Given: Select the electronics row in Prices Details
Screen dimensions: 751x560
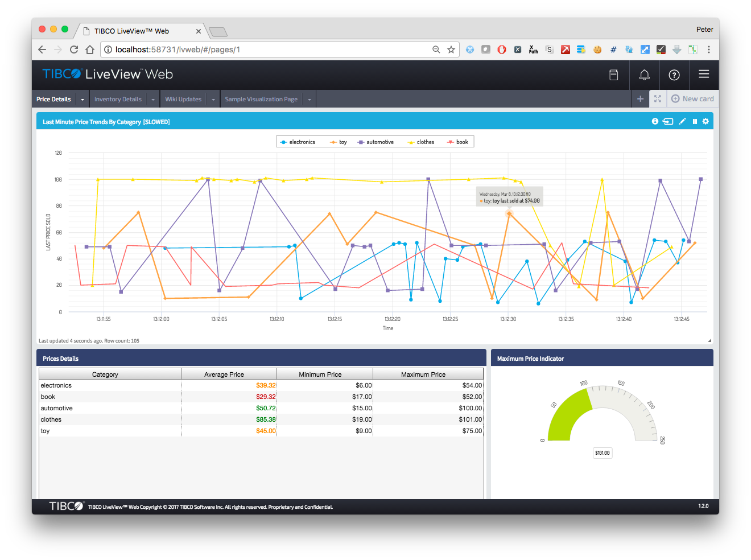Looking at the screenshot, I should [261, 385].
